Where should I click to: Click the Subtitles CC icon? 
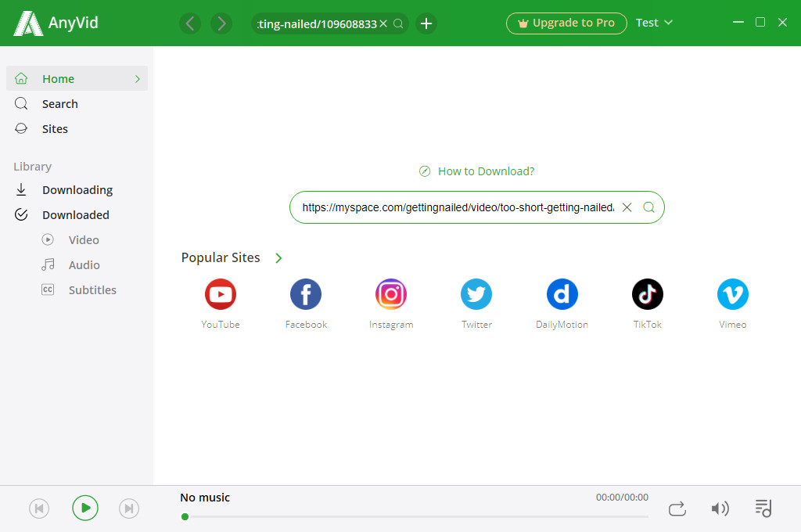tap(48, 289)
